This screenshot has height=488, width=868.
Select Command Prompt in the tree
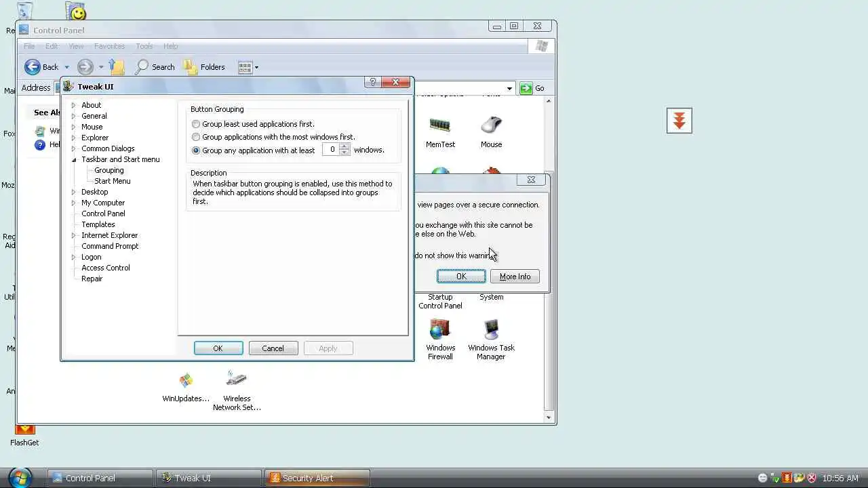click(110, 246)
